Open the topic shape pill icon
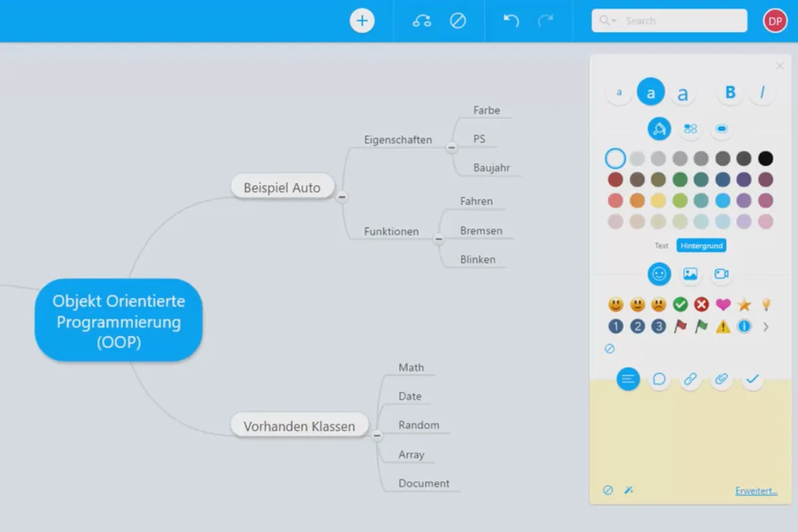798x532 pixels. click(722, 128)
